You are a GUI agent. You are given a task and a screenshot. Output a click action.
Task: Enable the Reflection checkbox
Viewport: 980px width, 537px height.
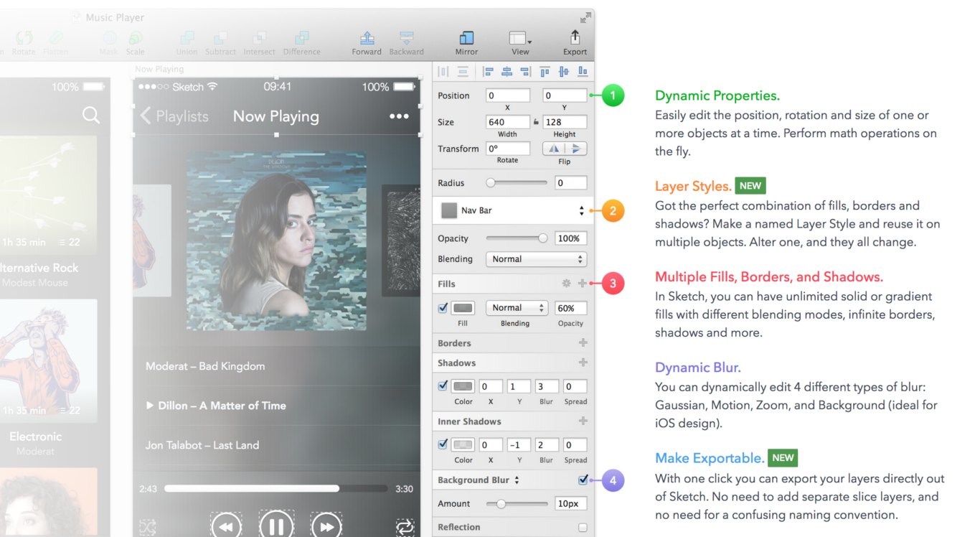(583, 528)
